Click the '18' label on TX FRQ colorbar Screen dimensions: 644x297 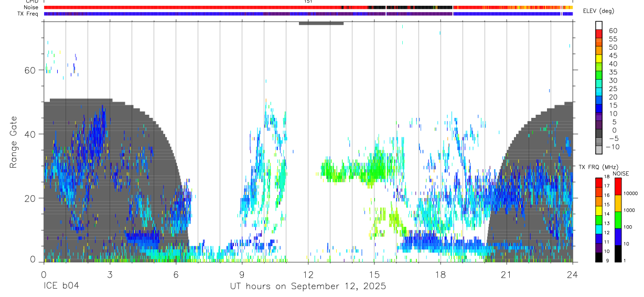pyautogui.click(x=608, y=178)
